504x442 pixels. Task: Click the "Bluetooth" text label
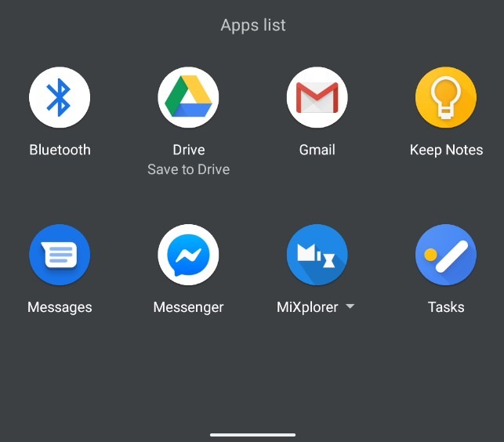point(60,150)
